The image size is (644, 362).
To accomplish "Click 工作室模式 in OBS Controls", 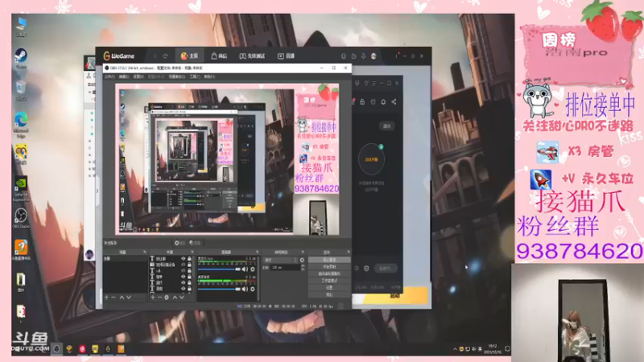I will coord(329,281).
